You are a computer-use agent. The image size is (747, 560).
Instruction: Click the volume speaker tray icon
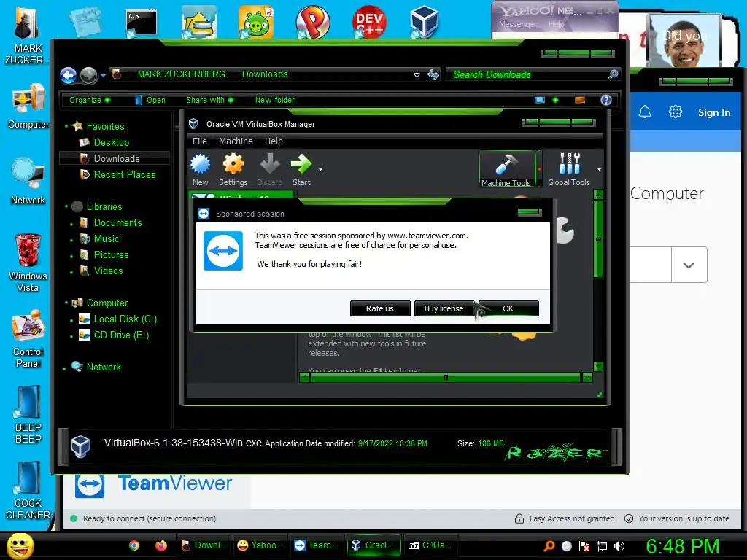[x=619, y=546]
